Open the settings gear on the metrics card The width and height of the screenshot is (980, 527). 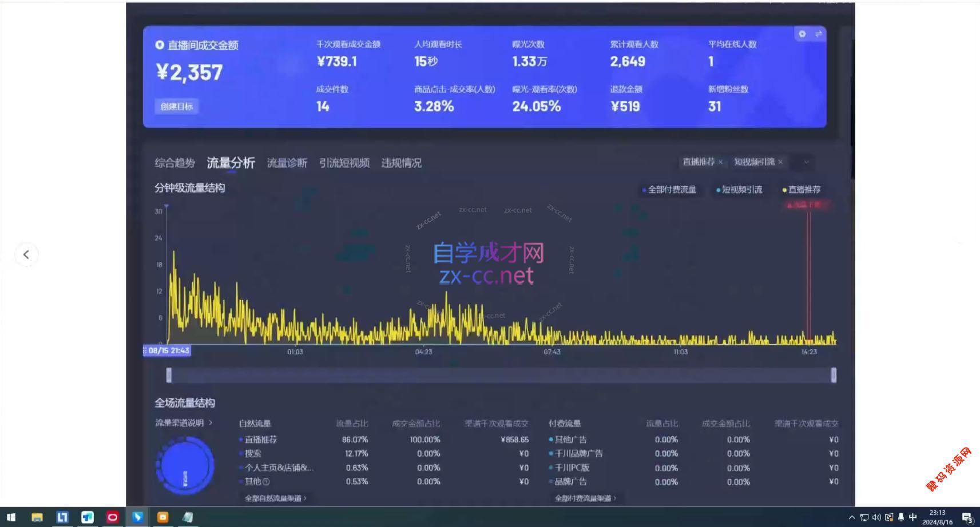point(802,34)
